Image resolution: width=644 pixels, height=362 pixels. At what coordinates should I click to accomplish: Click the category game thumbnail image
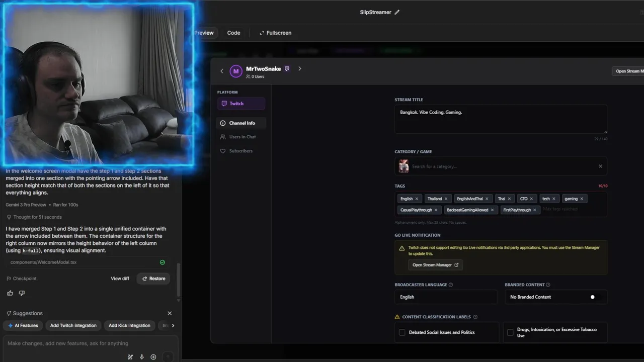[x=404, y=166]
